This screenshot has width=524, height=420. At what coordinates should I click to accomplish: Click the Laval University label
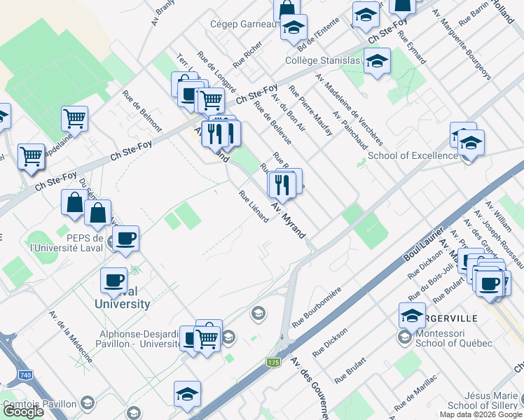point(123,297)
